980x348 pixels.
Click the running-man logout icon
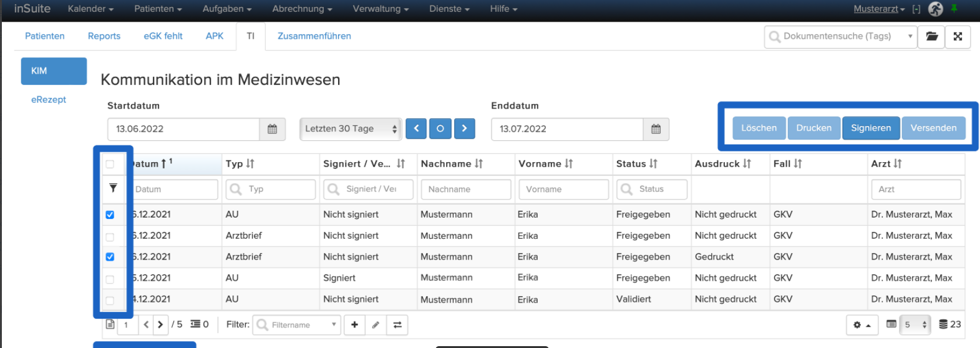click(936, 9)
